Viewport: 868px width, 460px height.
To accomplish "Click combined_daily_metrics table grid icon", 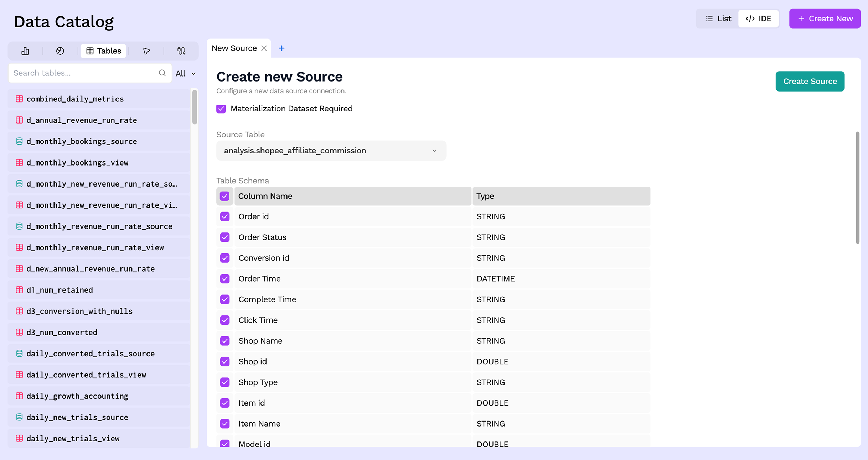I will tap(20, 99).
